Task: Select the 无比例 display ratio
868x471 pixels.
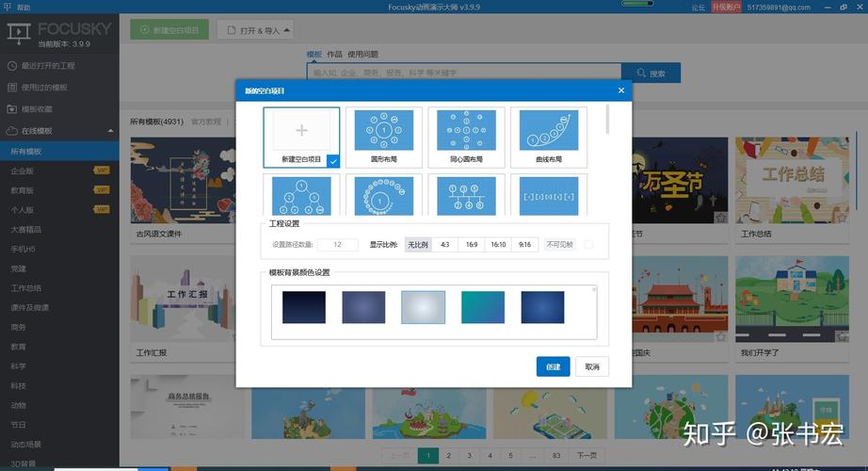Action: click(418, 244)
